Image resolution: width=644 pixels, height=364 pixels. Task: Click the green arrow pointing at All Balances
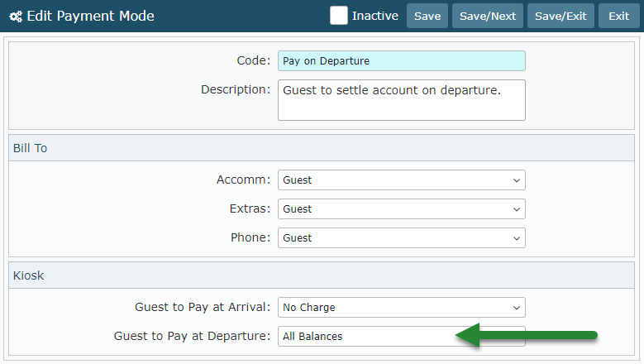(x=527, y=336)
